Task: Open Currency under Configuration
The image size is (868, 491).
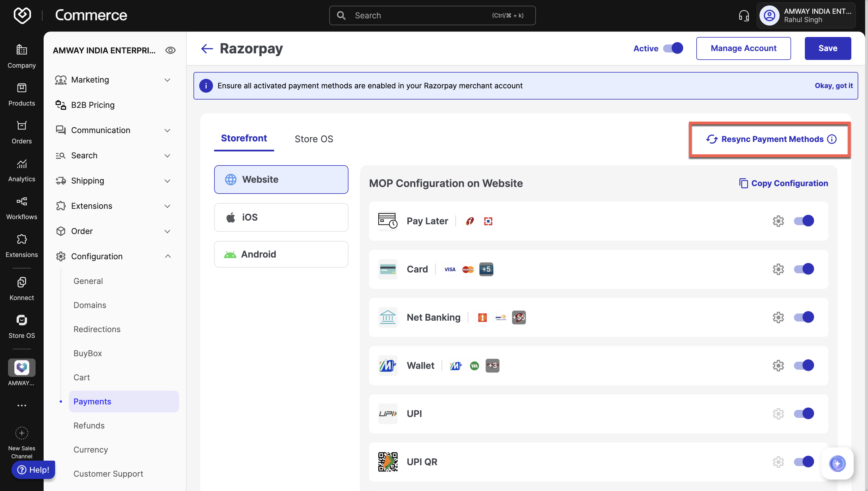Action: (x=91, y=450)
